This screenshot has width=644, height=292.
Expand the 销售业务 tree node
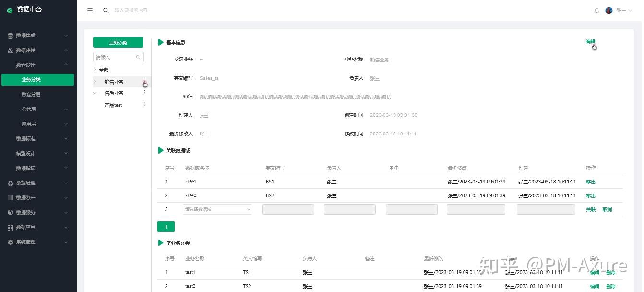pyautogui.click(x=95, y=81)
